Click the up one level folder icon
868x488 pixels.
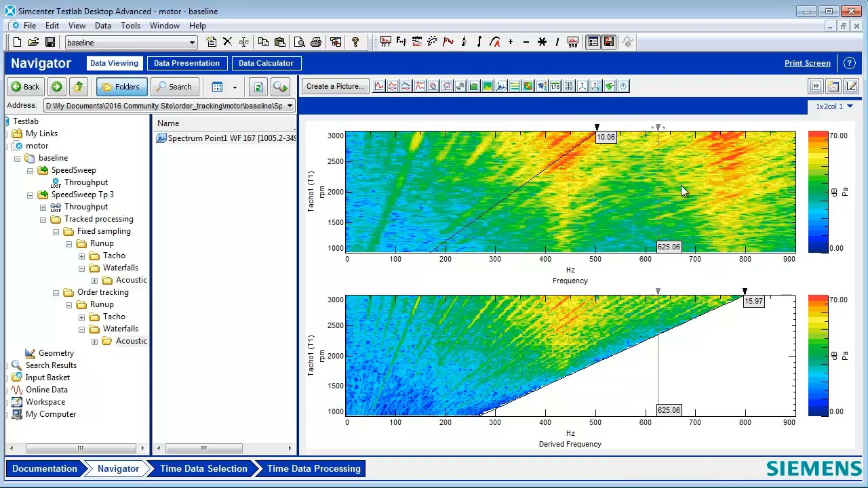click(79, 87)
